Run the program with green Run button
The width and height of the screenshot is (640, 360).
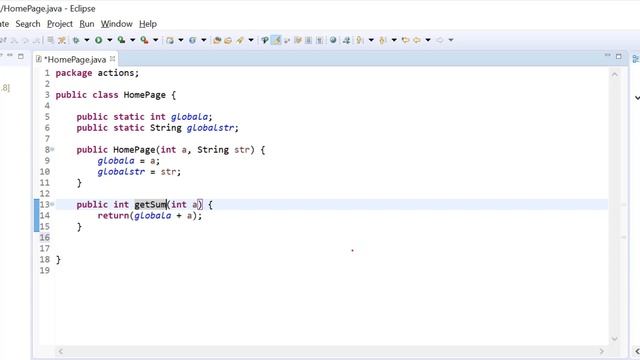[x=98, y=40]
